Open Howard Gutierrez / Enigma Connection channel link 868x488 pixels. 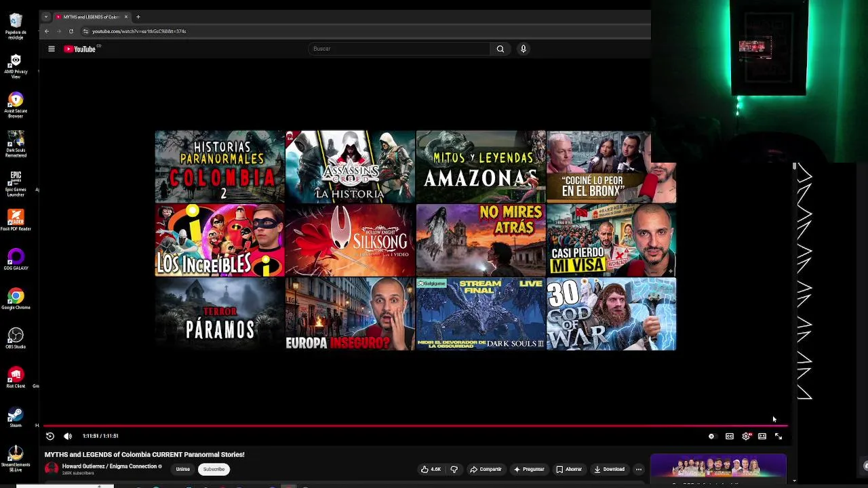click(109, 466)
